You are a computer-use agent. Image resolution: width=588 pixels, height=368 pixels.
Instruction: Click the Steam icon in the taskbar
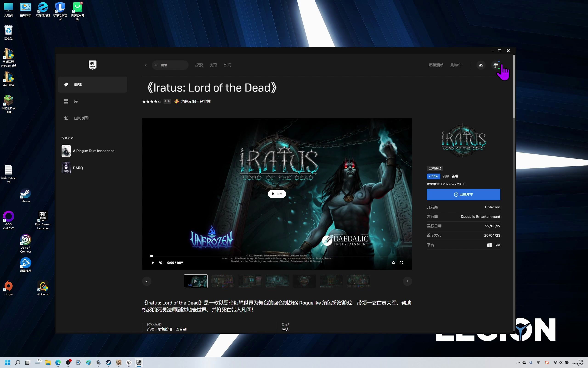tap(108, 363)
